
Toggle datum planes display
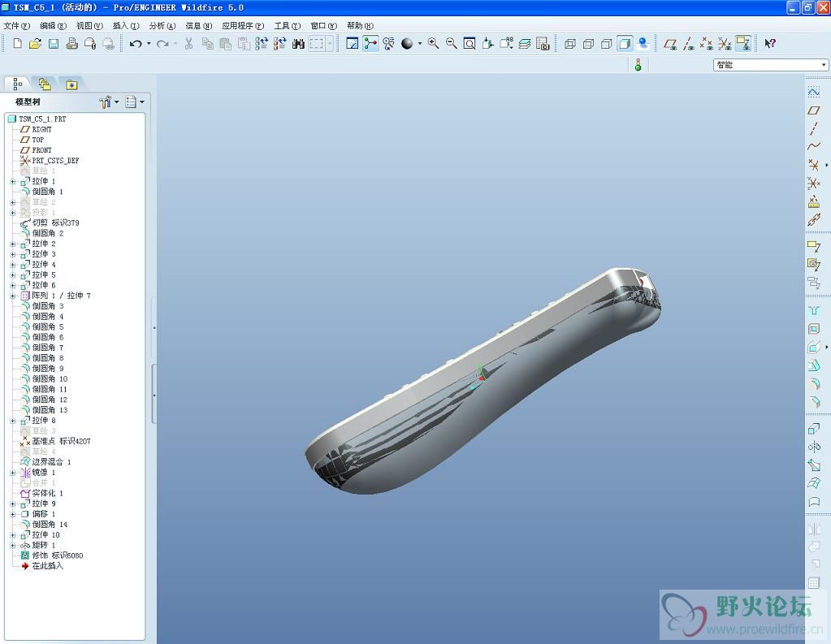[x=670, y=44]
